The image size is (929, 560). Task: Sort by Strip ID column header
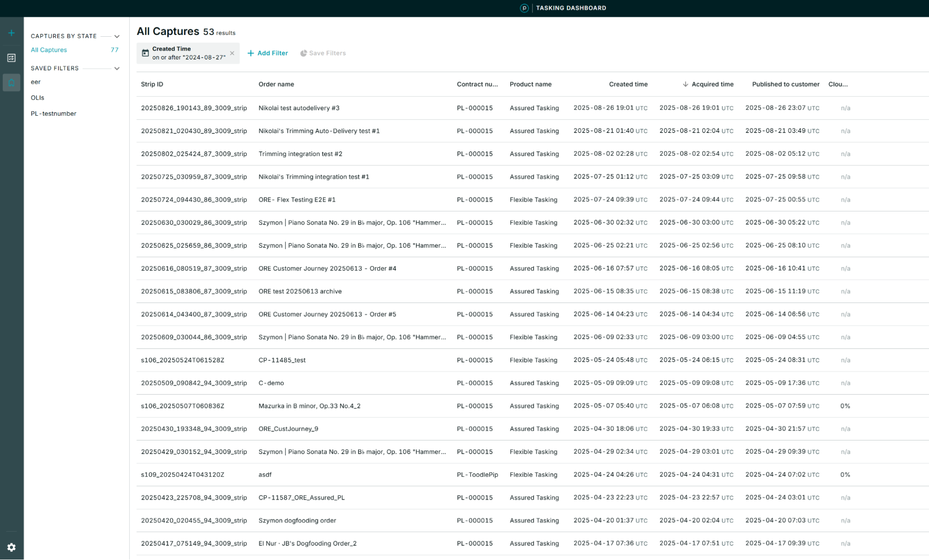pyautogui.click(x=152, y=84)
